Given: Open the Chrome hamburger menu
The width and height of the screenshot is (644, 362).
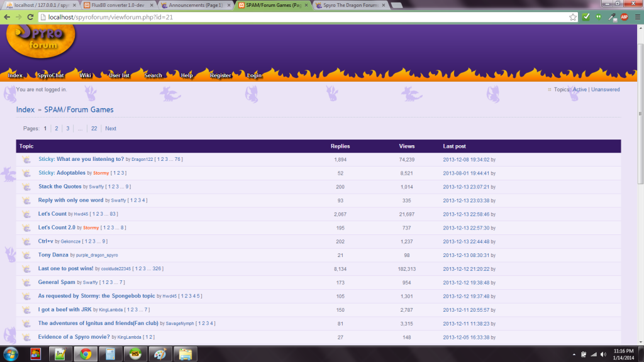Looking at the screenshot, I should pos(639,17).
